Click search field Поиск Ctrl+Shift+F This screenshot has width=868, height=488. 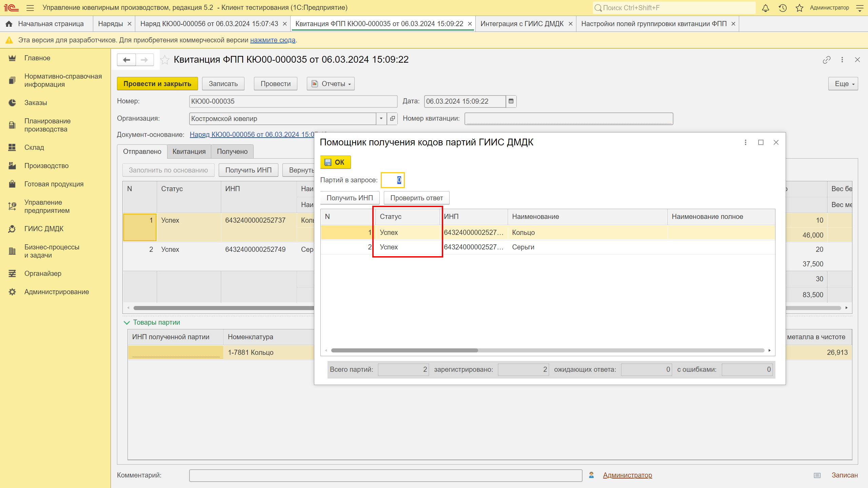pos(674,8)
